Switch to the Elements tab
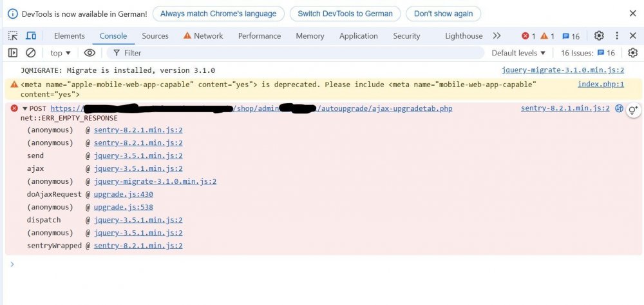Screen dimensions: 644x305 (x=70, y=35)
